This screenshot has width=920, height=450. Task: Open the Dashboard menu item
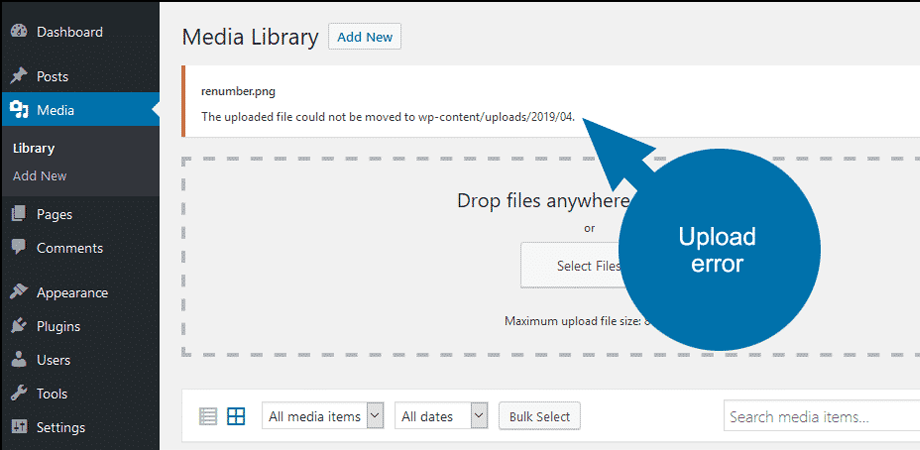point(80,32)
